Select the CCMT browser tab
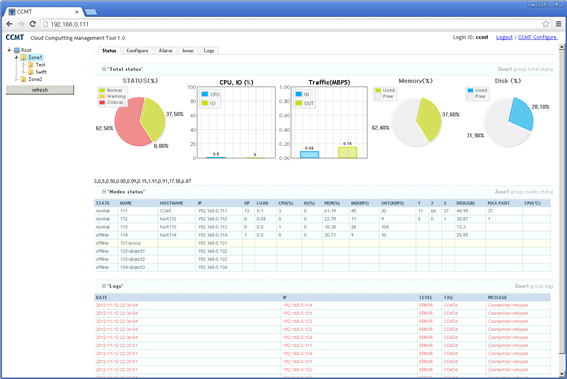The image size is (567, 379). coord(43,12)
